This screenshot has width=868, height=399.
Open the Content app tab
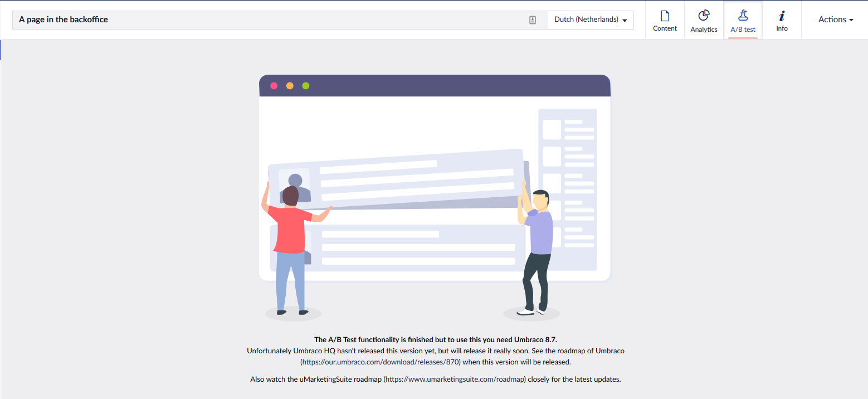pyautogui.click(x=665, y=20)
